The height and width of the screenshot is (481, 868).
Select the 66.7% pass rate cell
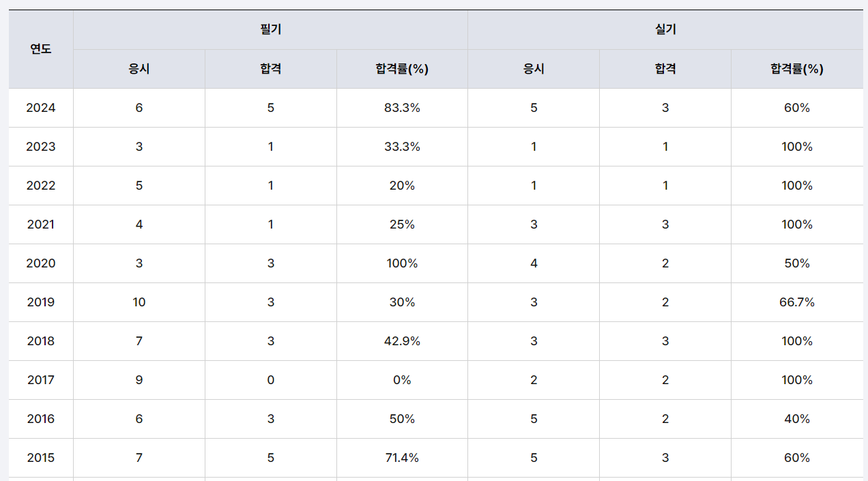click(797, 302)
